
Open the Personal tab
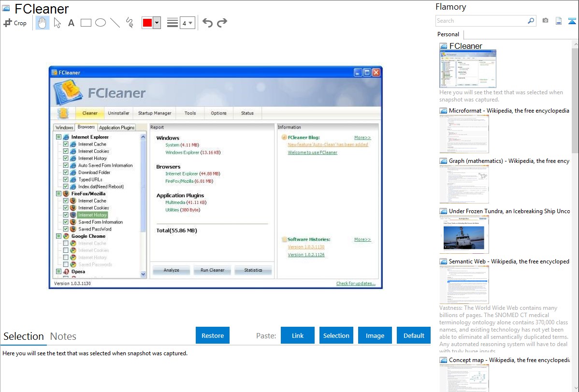click(x=448, y=34)
